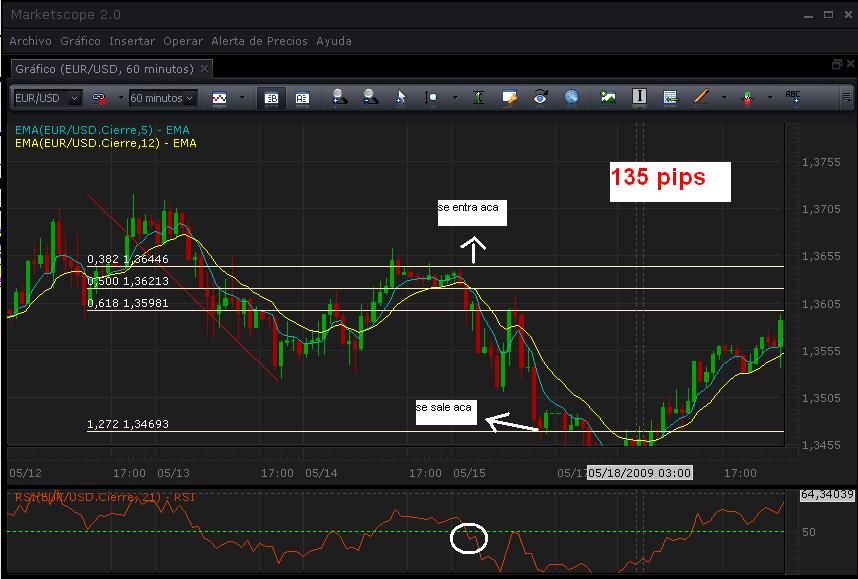Click the zoom in magnifier icon

point(339,98)
